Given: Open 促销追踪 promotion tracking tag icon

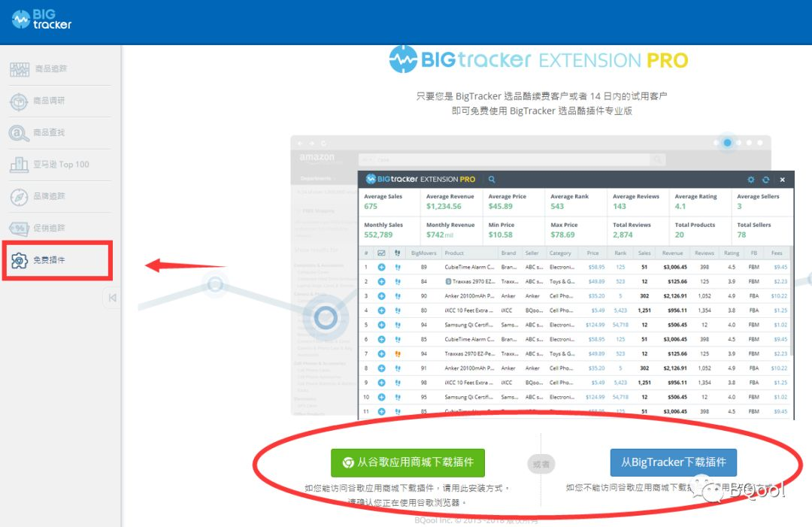Looking at the screenshot, I should coord(19,229).
